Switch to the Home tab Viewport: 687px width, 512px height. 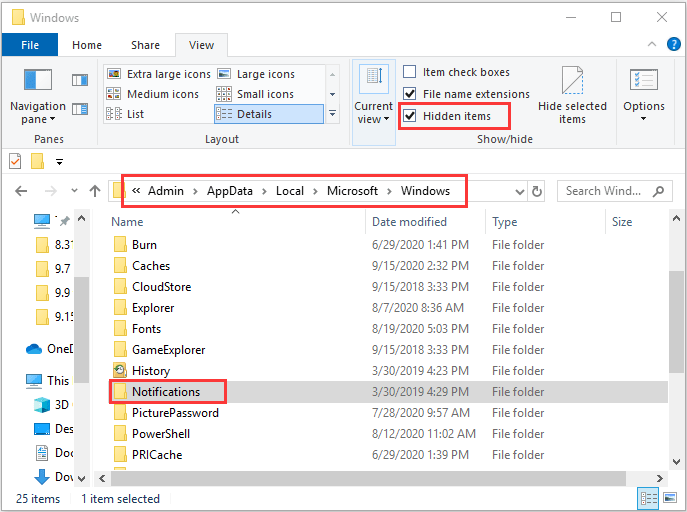(87, 45)
